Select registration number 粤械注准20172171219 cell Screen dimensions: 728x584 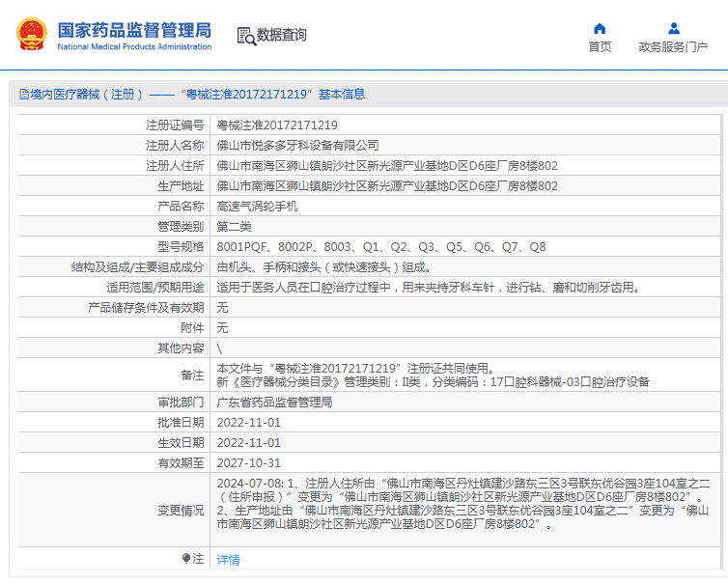[277, 125]
